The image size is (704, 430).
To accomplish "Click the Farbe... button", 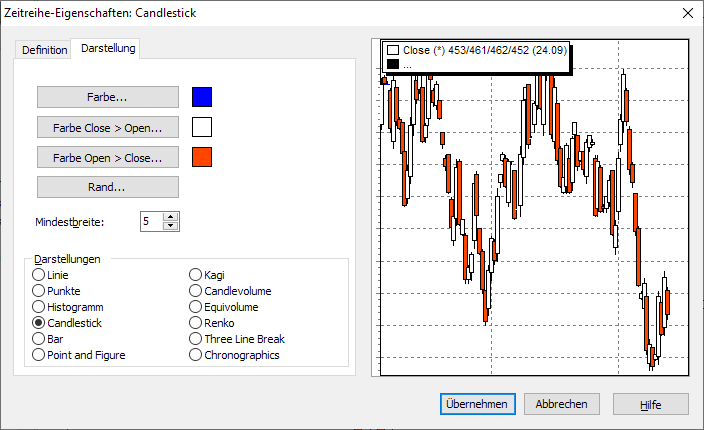I will (x=108, y=97).
